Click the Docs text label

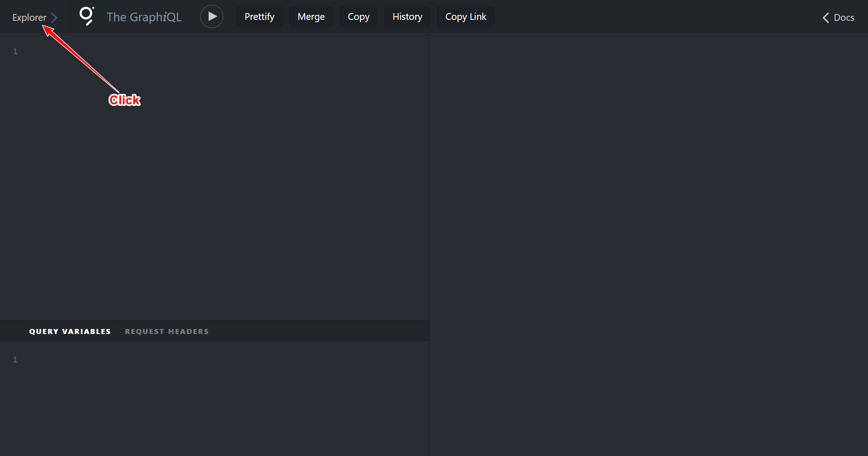[x=844, y=18]
